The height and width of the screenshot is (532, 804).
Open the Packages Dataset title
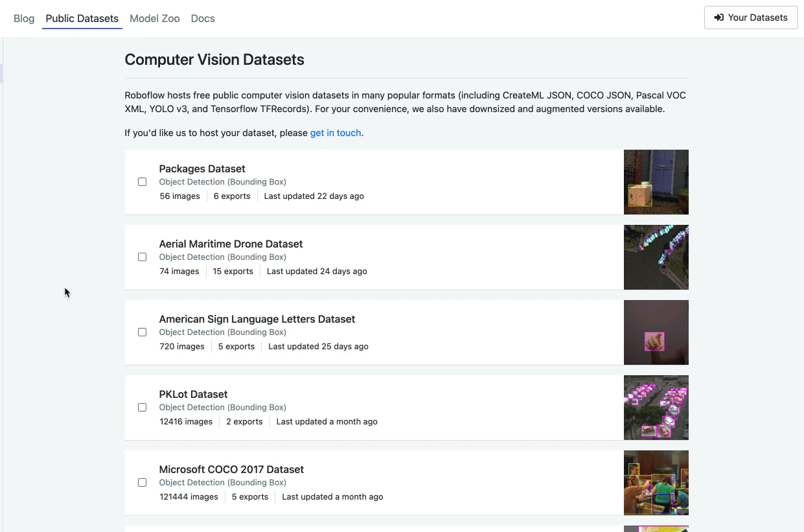coord(202,168)
